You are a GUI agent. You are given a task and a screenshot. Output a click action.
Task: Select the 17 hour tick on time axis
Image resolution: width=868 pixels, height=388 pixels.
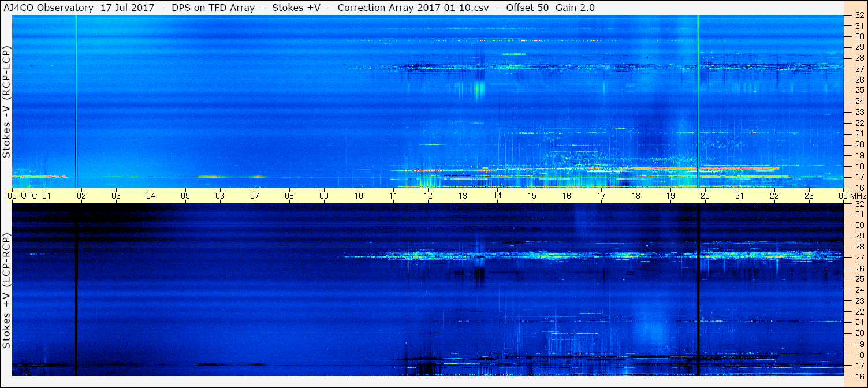(601, 196)
